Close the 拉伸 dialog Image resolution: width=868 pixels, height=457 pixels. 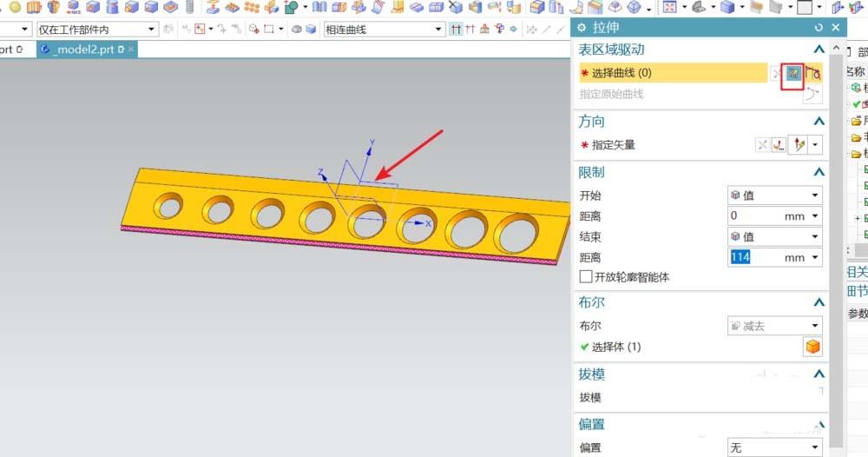tap(836, 27)
